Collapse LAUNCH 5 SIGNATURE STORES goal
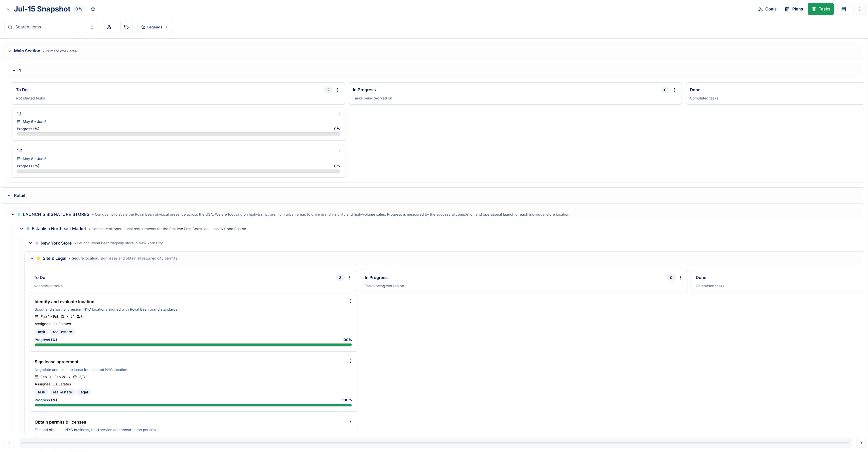Image resolution: width=868 pixels, height=452 pixels. 13,214
